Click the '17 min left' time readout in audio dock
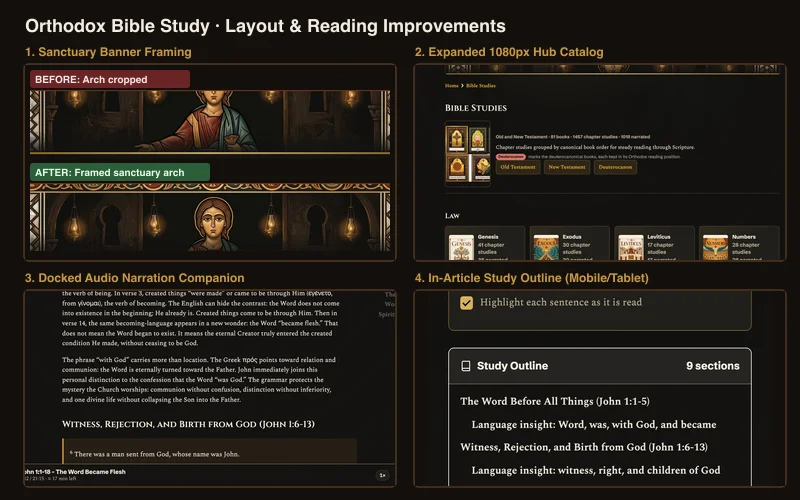 [60, 479]
